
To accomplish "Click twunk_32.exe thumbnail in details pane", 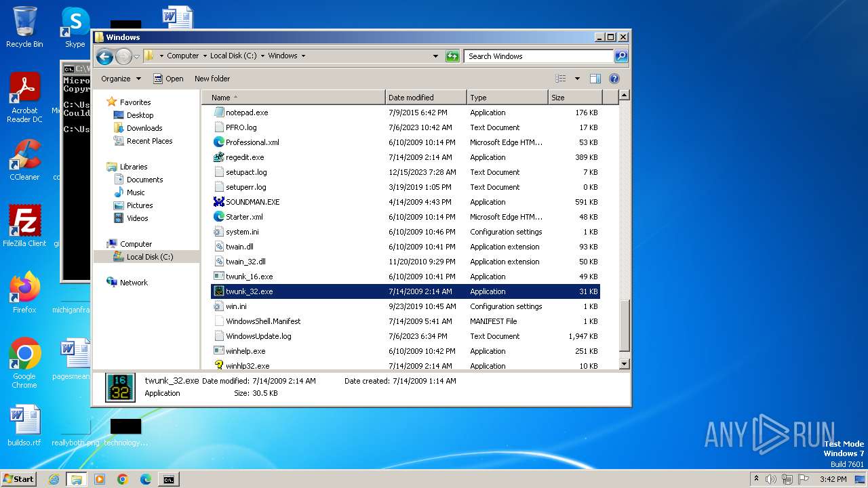I will 120,388.
